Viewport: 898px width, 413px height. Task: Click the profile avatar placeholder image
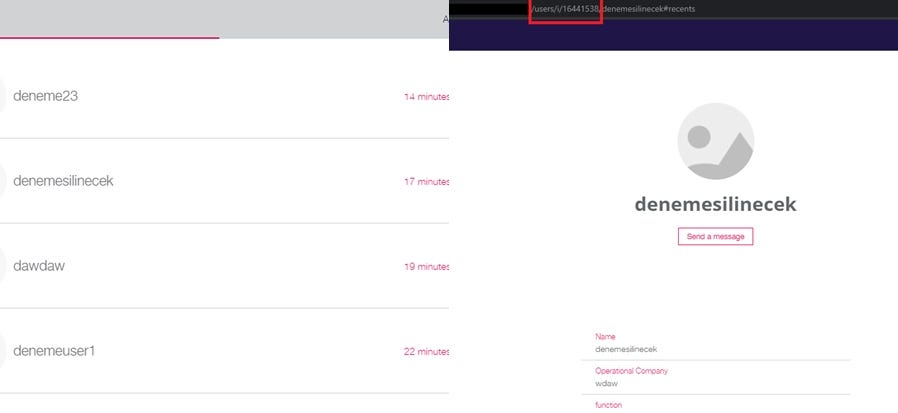715,141
